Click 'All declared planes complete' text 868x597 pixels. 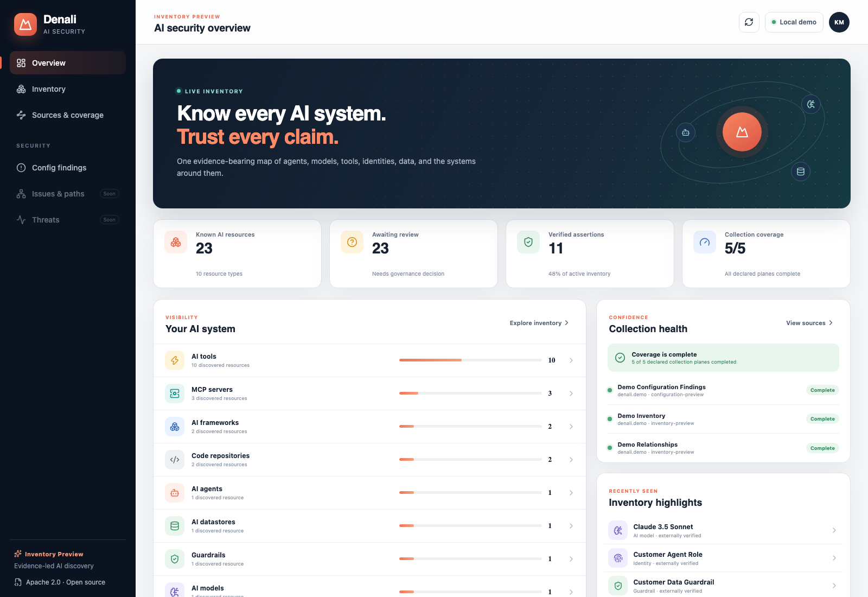click(762, 274)
